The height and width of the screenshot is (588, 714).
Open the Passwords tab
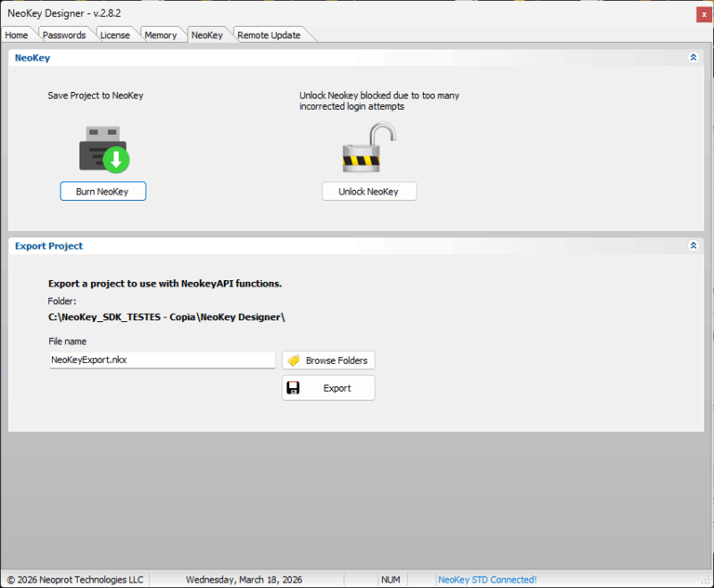point(64,35)
